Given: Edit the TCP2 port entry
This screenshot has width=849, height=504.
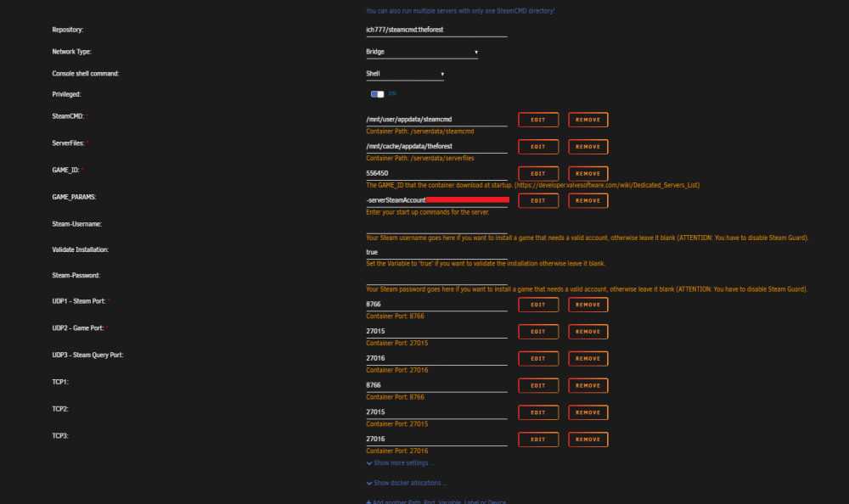Looking at the screenshot, I should click(x=538, y=412).
